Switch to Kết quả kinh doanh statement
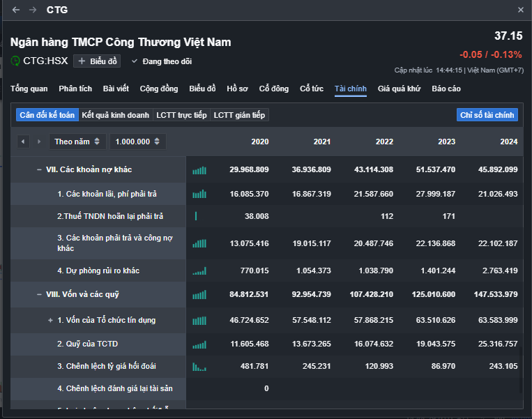 tap(115, 115)
